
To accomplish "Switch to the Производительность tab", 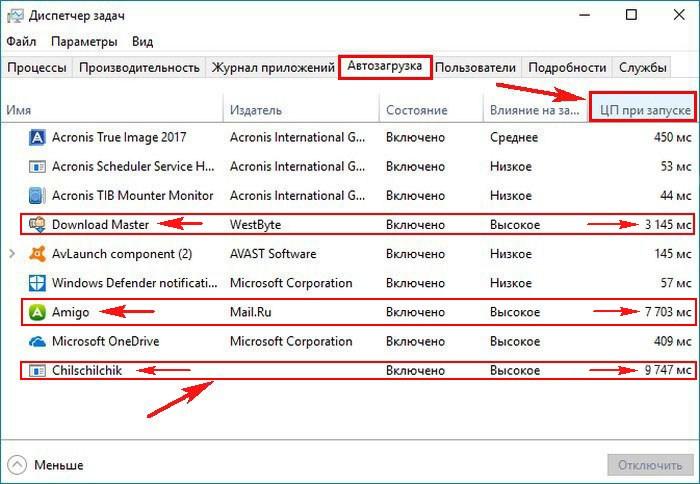I will [x=139, y=67].
